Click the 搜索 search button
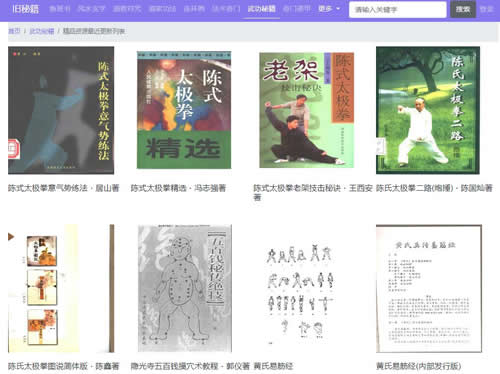Image resolution: width=500 pixels, height=374 pixels. point(463,10)
